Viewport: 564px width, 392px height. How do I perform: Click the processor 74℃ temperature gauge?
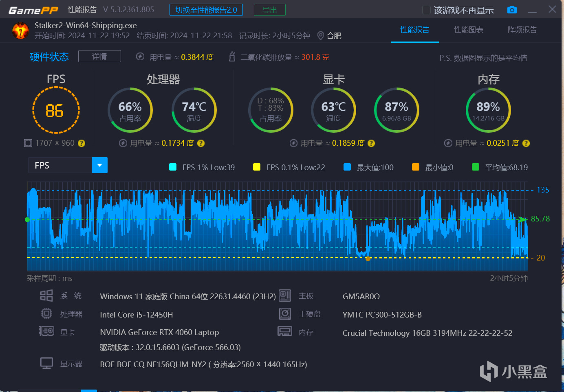coord(194,110)
